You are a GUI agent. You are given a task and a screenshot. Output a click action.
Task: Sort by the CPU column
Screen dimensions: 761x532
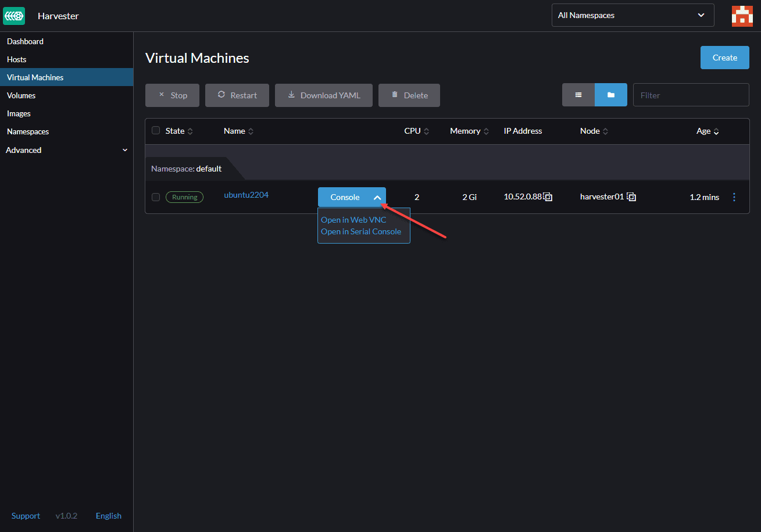pyautogui.click(x=417, y=131)
